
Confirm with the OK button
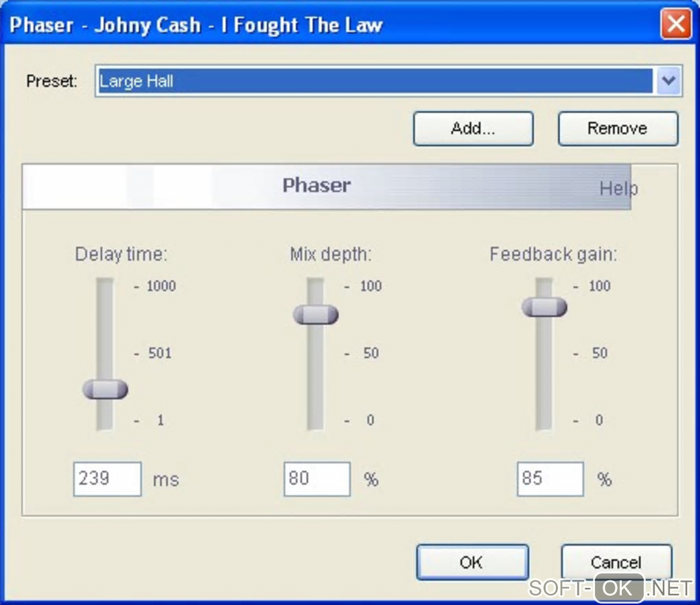[472, 562]
